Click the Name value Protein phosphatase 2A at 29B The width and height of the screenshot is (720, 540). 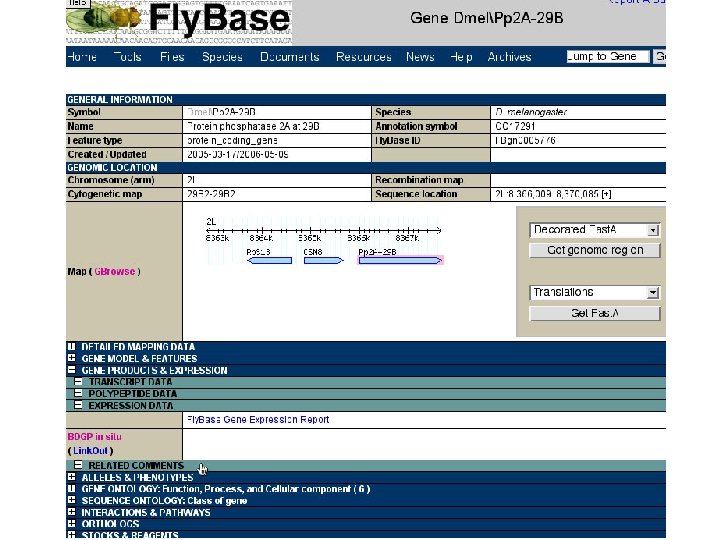(x=253, y=126)
